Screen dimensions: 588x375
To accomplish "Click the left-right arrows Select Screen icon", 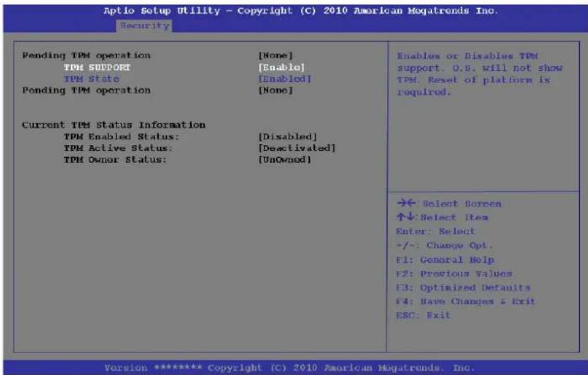I will [x=406, y=203].
